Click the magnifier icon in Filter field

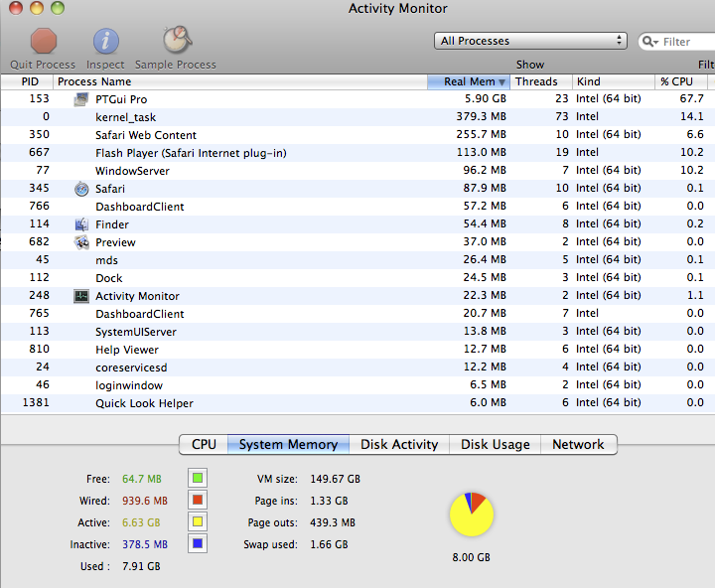[649, 42]
